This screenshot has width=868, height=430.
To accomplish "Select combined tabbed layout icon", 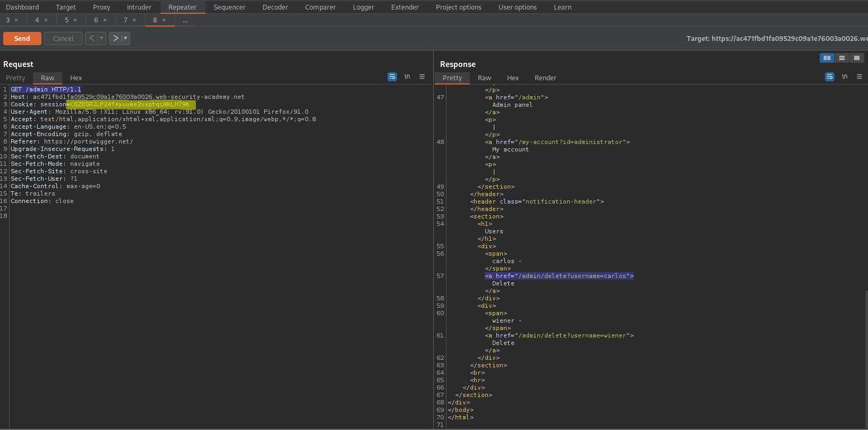I will [857, 58].
